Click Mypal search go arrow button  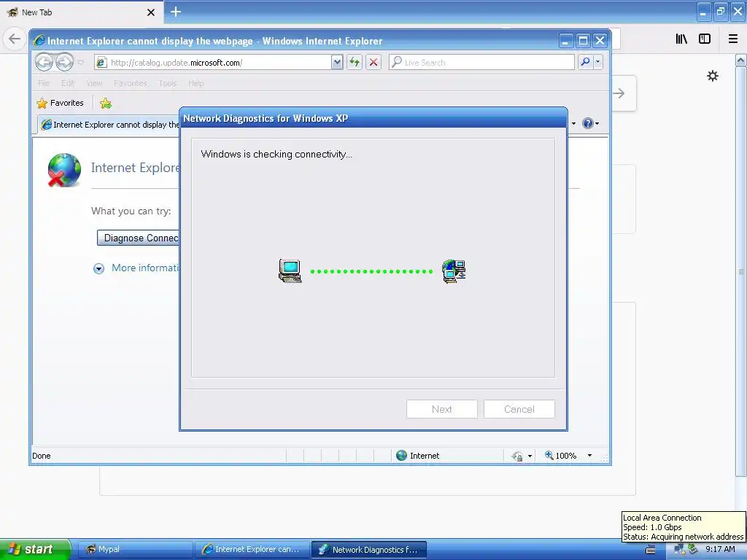click(x=619, y=93)
